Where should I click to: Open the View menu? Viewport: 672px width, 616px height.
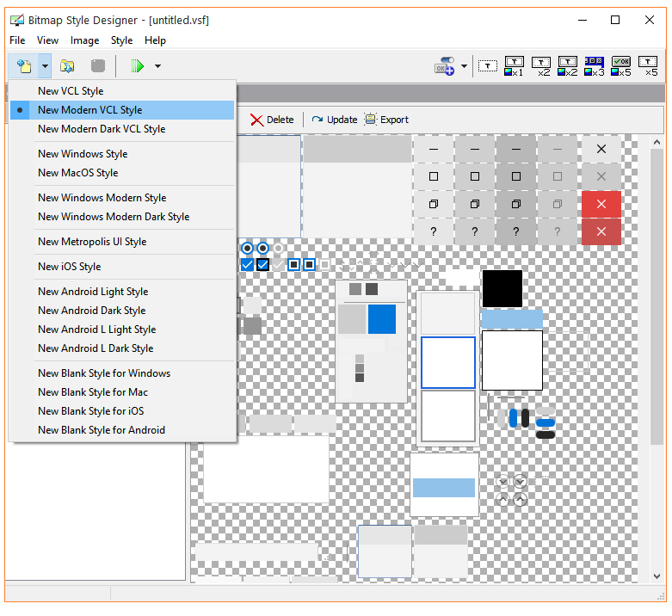[47, 40]
